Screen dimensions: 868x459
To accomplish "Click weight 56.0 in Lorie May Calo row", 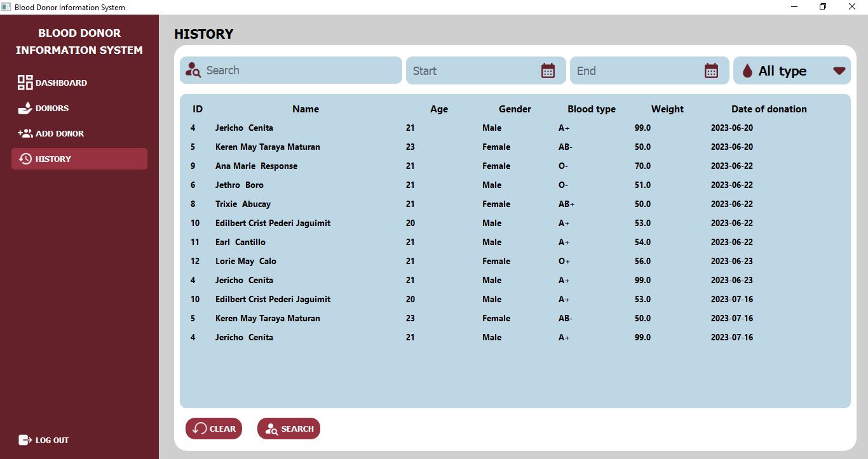I will (x=642, y=261).
